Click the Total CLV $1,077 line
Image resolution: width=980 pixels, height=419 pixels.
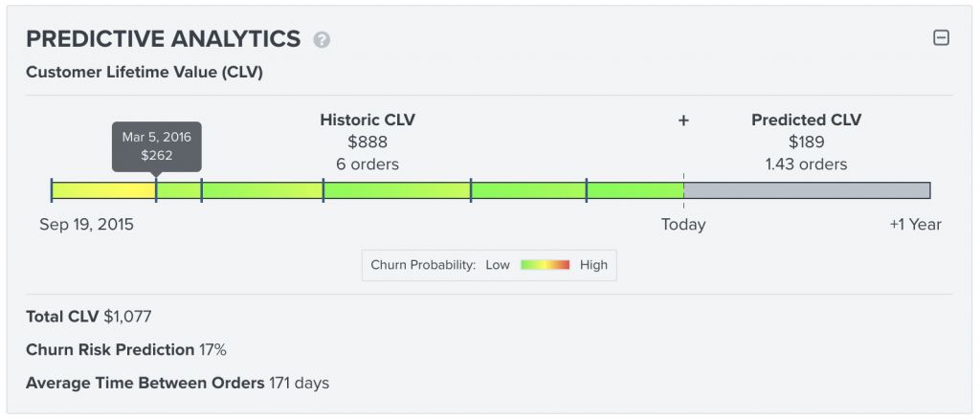[89, 317]
